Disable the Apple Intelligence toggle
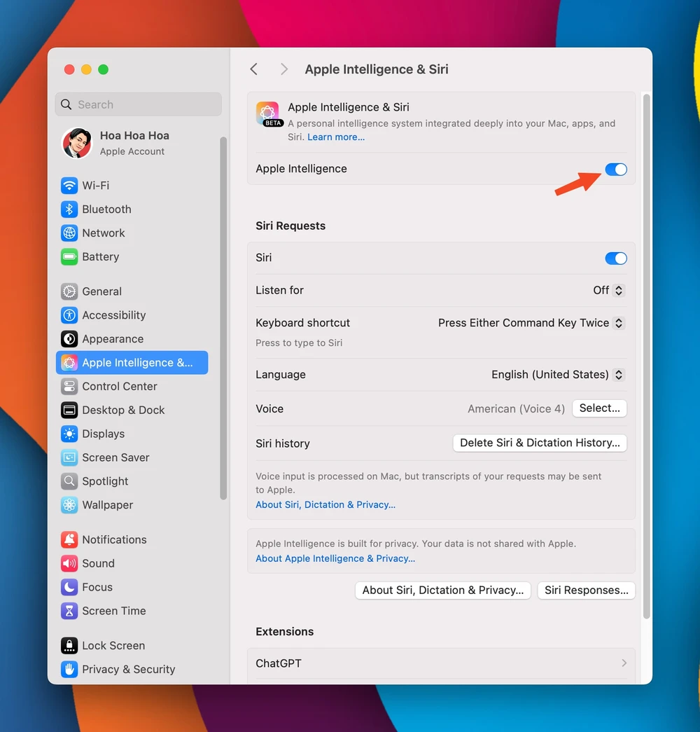This screenshot has height=732, width=700. coord(615,169)
